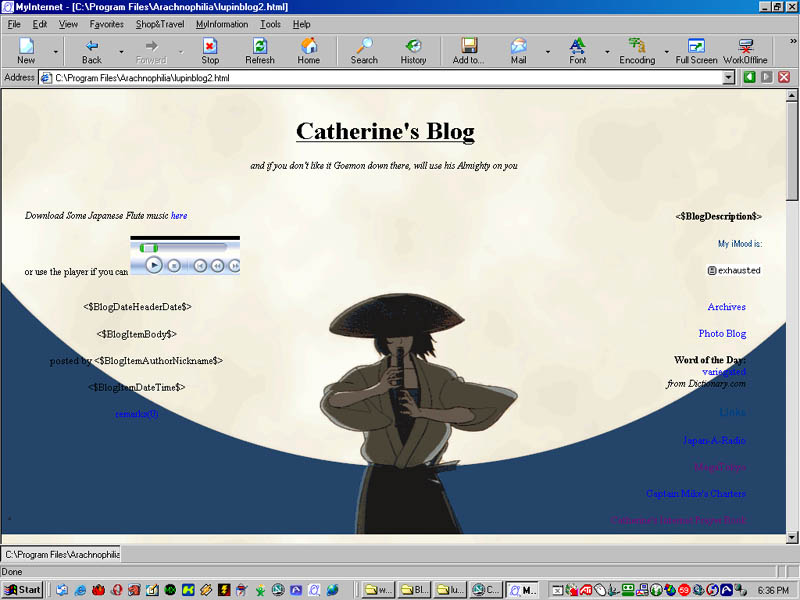Click the page scrollbar down arrow
Image resolution: width=800 pixels, height=600 pixels.
[792, 537]
